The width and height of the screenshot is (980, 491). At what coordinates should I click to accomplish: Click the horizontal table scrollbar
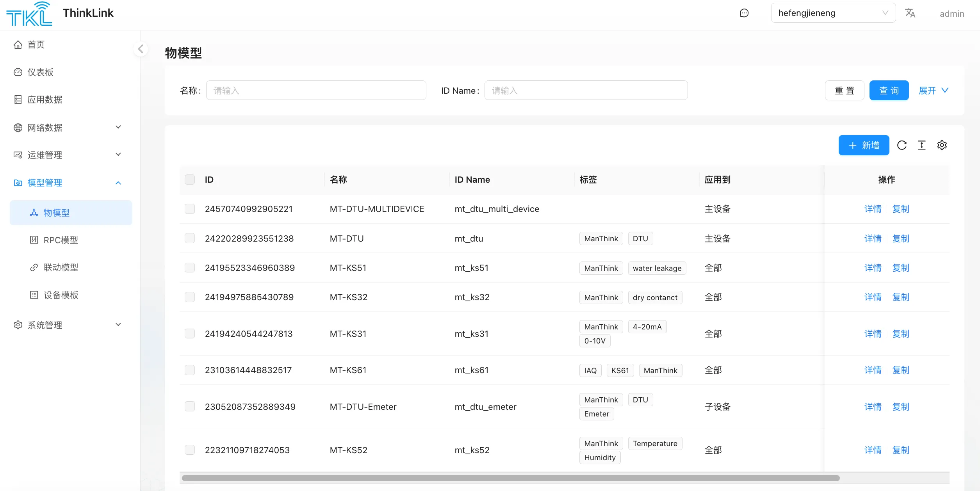510,478
